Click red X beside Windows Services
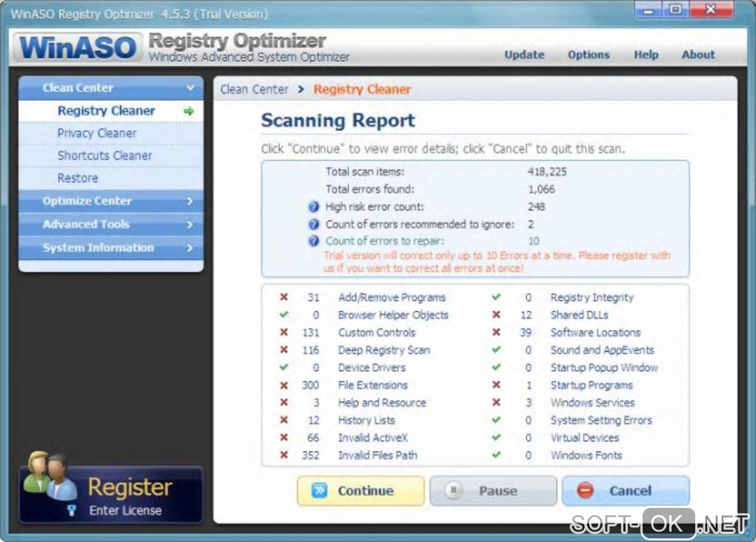The width and height of the screenshot is (756, 542). point(496,402)
